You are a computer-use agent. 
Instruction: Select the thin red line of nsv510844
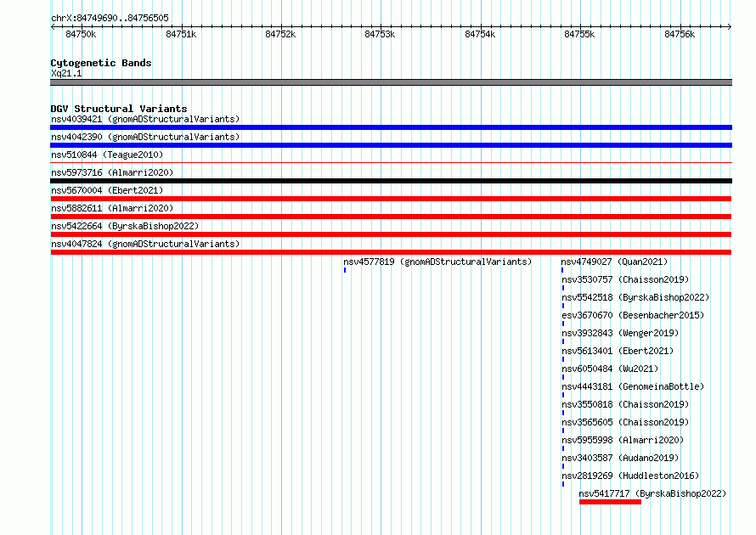click(x=391, y=163)
